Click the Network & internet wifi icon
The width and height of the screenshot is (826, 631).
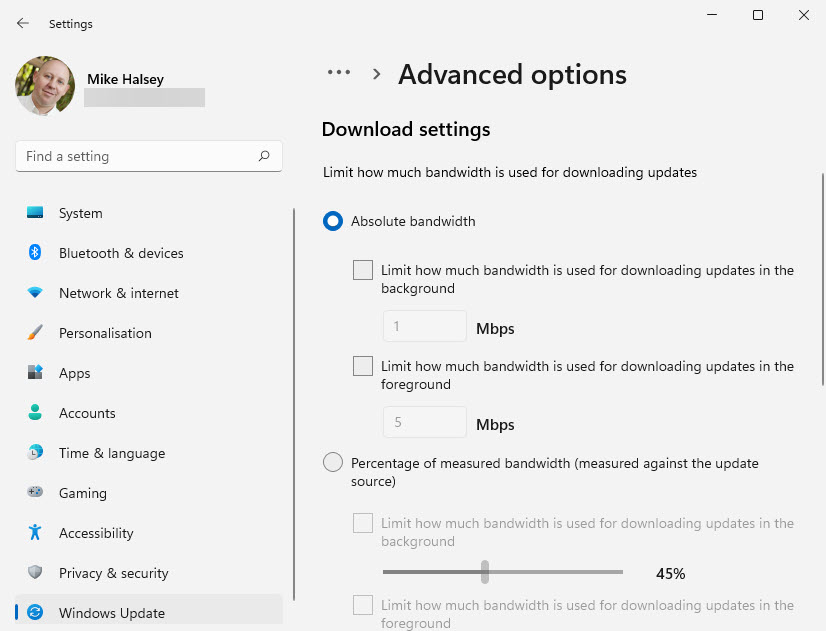pos(35,293)
